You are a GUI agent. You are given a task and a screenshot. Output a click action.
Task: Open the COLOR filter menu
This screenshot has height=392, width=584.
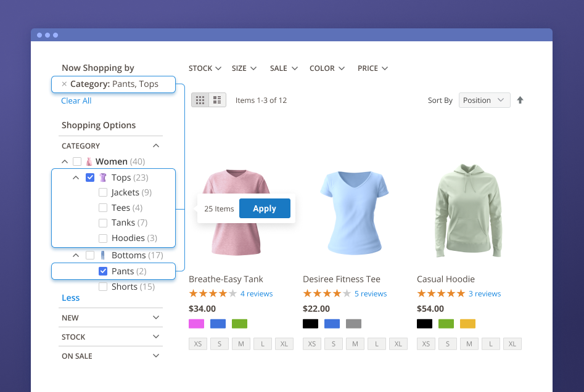coord(327,68)
